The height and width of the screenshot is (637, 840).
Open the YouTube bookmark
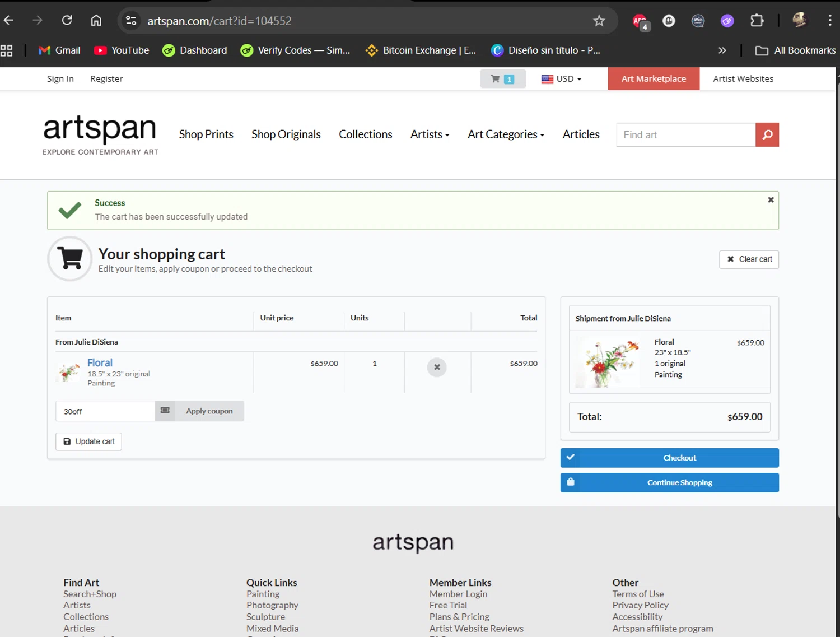[x=122, y=50]
